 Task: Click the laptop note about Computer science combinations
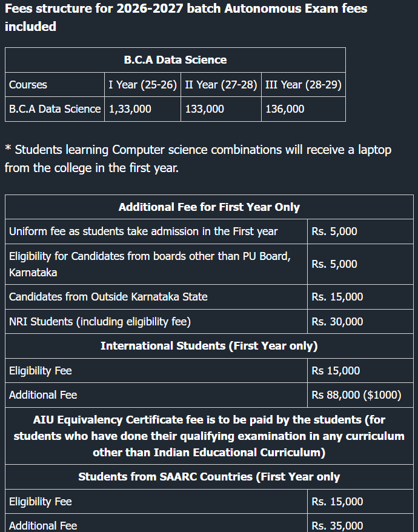pyautogui.click(x=197, y=158)
